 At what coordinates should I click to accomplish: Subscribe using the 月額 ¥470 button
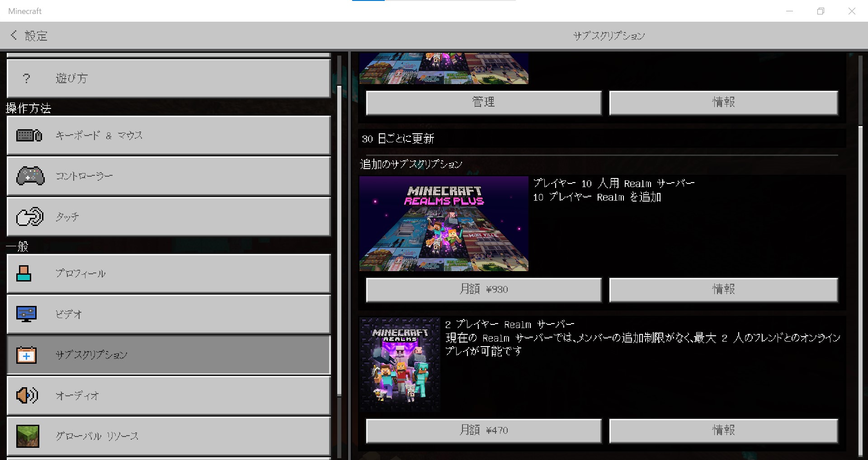click(x=483, y=431)
